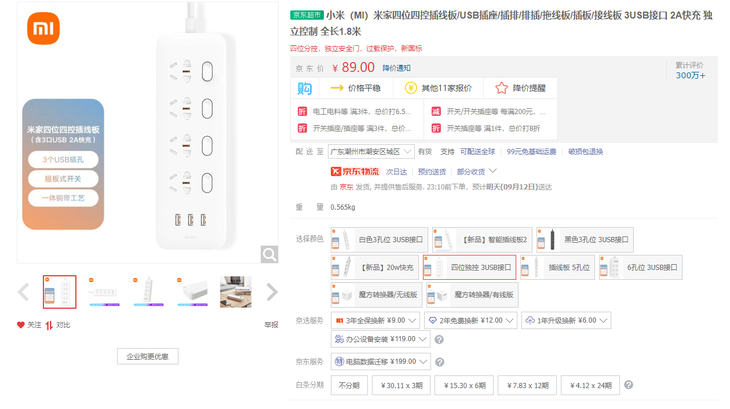Choose 四位独控 3USB接口 option
Image resolution: width=730 pixels, height=409 pixels.
(469, 268)
